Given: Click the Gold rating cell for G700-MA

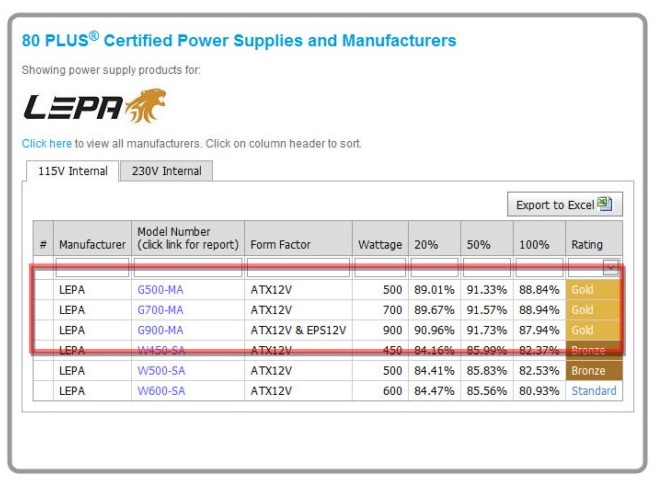Looking at the screenshot, I should click(x=594, y=310).
